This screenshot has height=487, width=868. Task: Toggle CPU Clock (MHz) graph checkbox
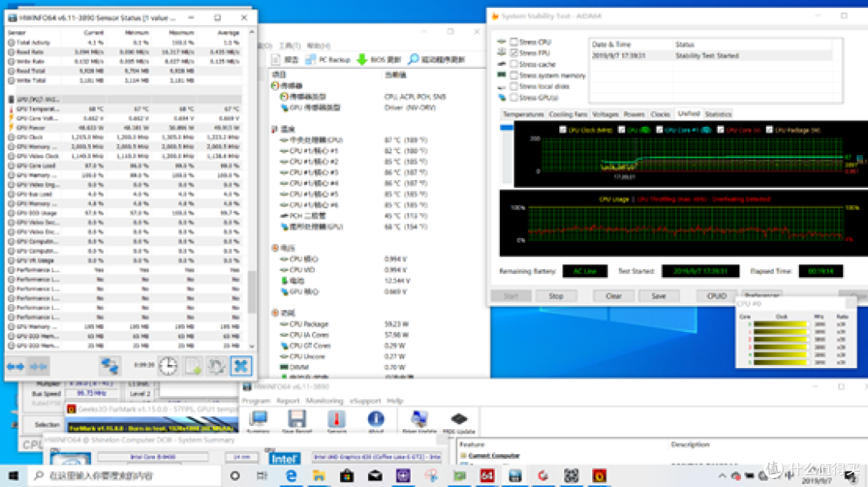point(563,130)
